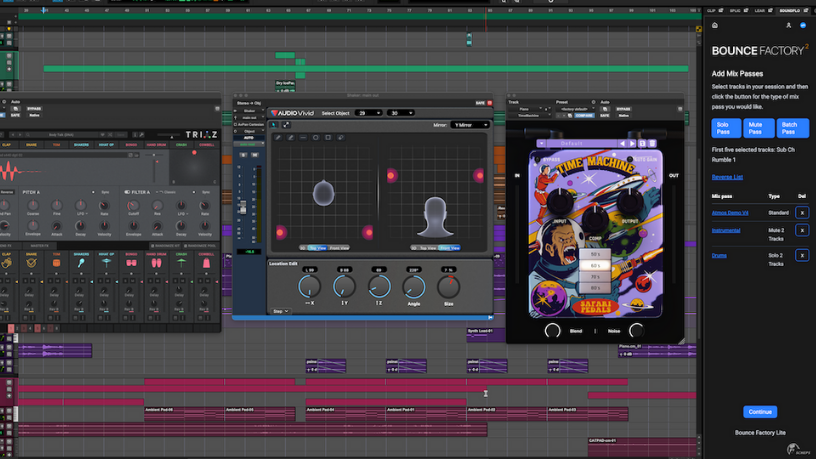816x459 pixels.
Task: Switch to the Crash tab in Triaz
Action: (181, 145)
